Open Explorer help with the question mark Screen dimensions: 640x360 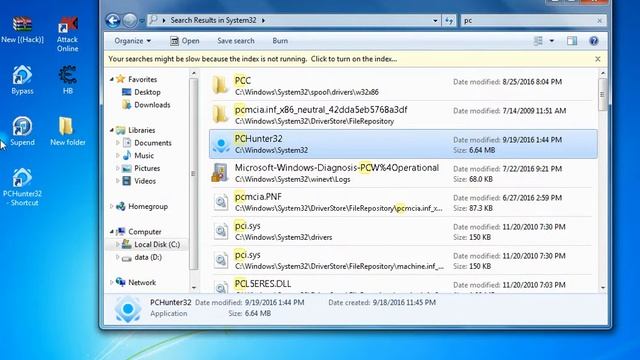click(x=593, y=41)
